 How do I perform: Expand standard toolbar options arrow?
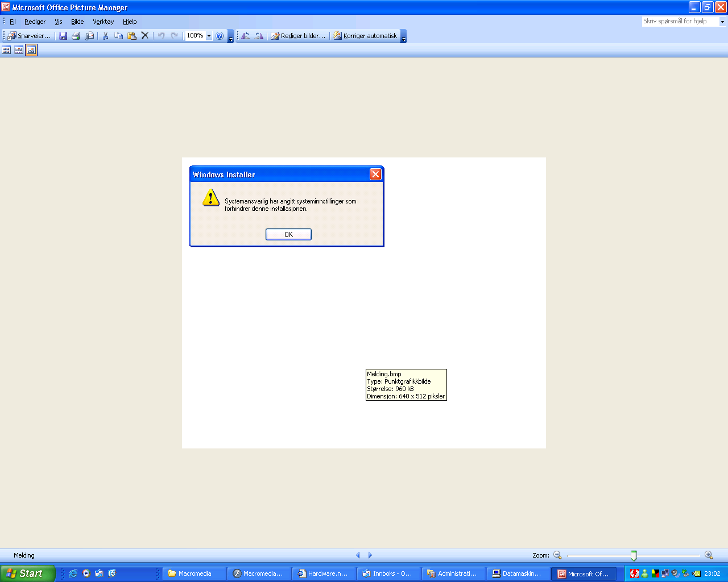(230, 36)
